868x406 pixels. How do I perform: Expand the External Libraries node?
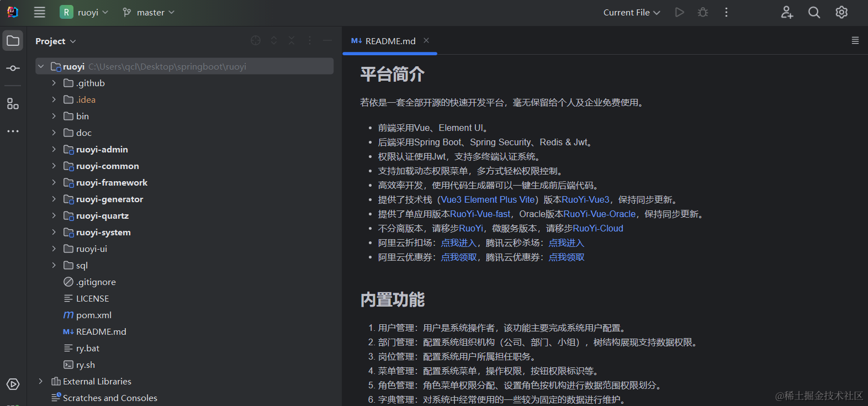(x=41, y=381)
